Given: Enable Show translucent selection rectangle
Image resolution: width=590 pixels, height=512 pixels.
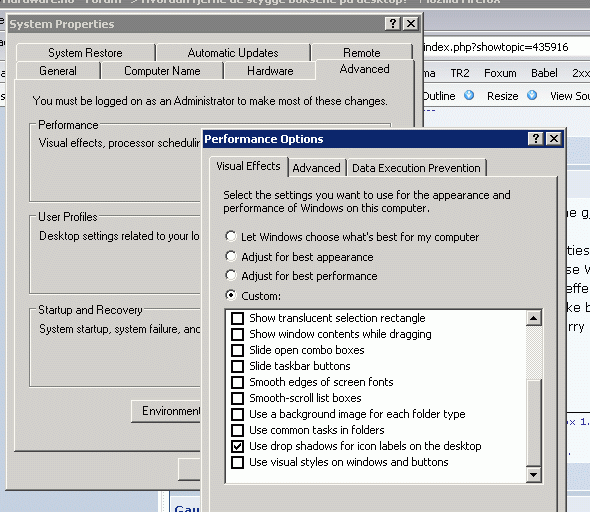Looking at the screenshot, I should point(237,318).
